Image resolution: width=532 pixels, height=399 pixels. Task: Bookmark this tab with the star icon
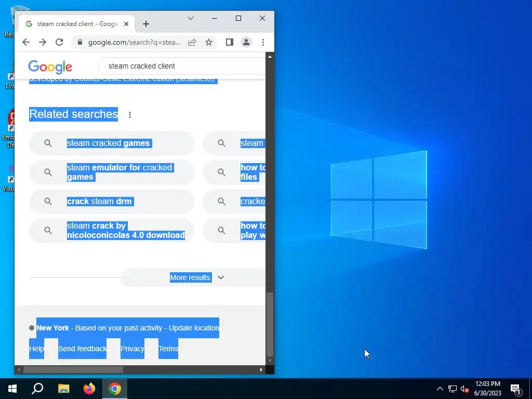coord(209,42)
